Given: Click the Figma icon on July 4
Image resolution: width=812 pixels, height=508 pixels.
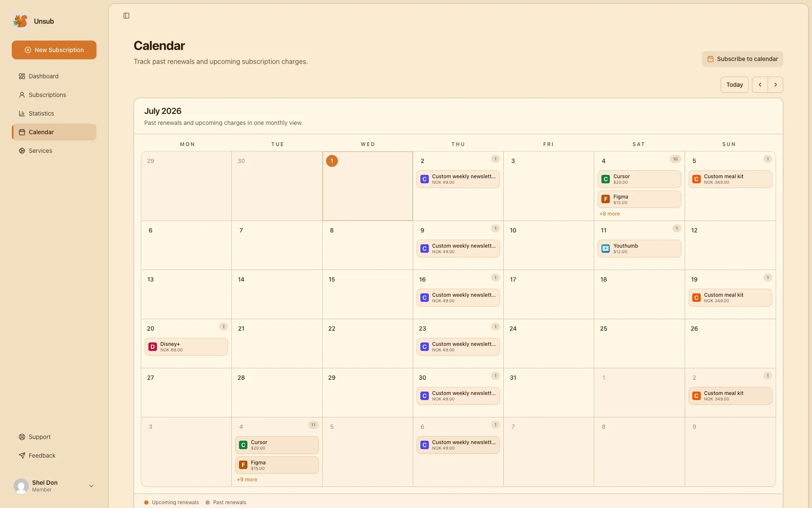Looking at the screenshot, I should coord(606,199).
